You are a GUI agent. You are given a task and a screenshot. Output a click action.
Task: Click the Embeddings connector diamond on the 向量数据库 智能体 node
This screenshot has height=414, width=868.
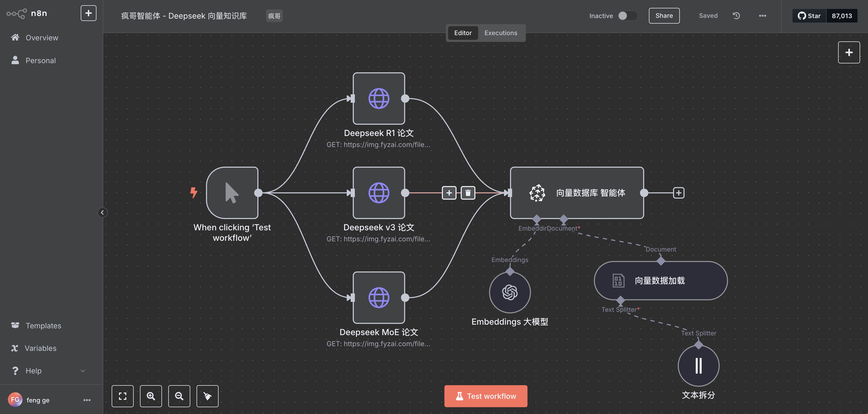click(x=537, y=219)
